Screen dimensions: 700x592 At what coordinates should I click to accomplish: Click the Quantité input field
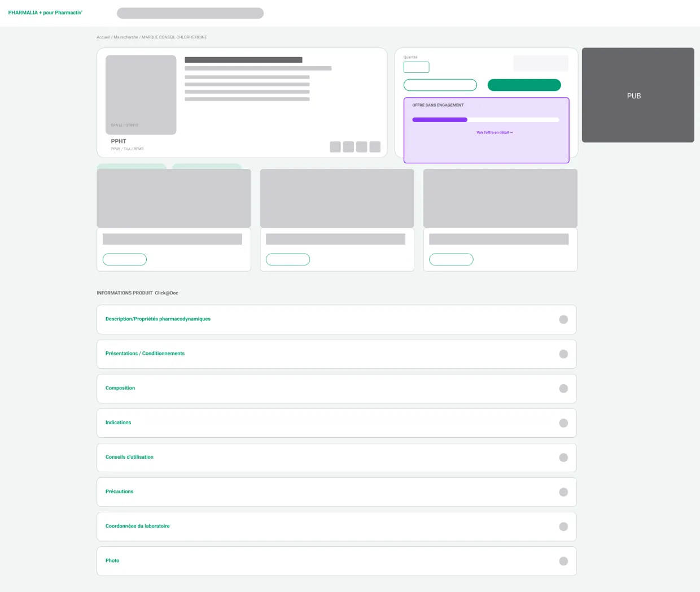417,67
